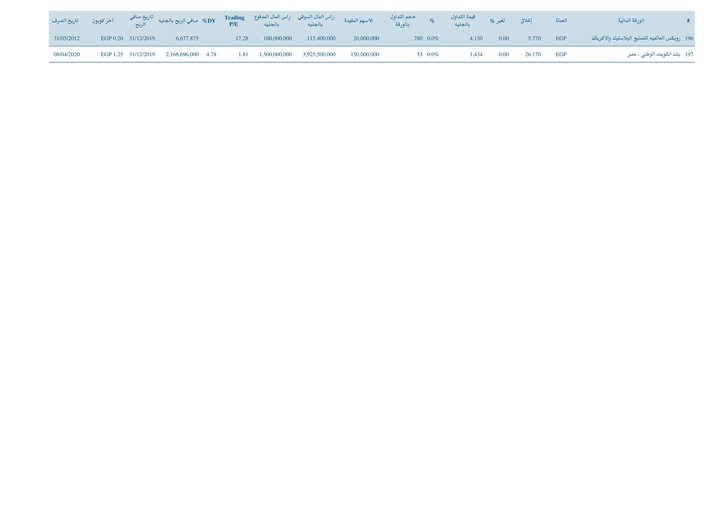Click listed shares value 150,000,000

tap(365, 54)
